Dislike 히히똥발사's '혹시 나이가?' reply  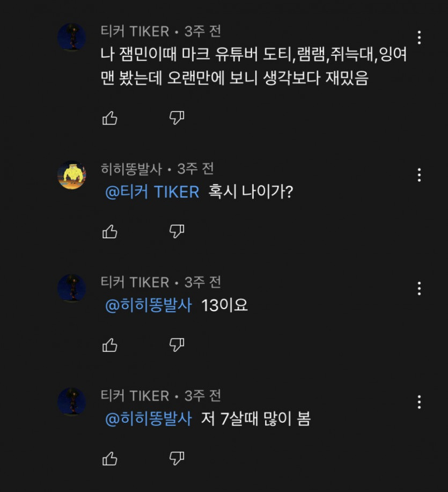(177, 231)
